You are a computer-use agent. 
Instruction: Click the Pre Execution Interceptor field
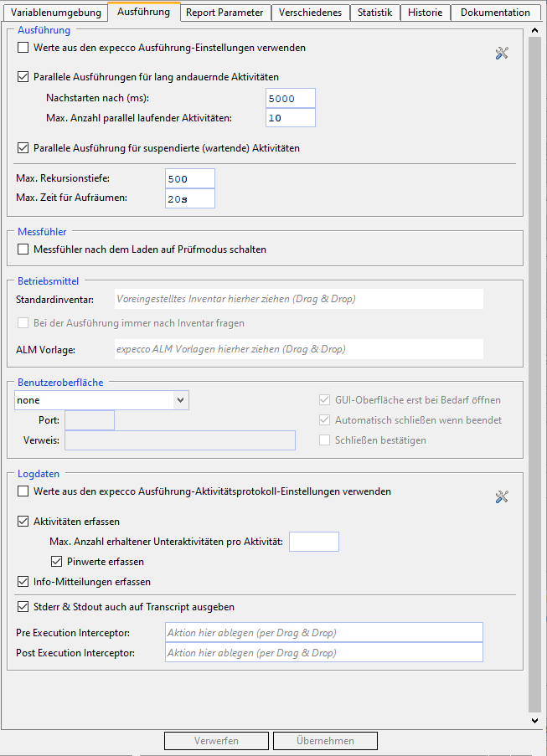click(324, 633)
